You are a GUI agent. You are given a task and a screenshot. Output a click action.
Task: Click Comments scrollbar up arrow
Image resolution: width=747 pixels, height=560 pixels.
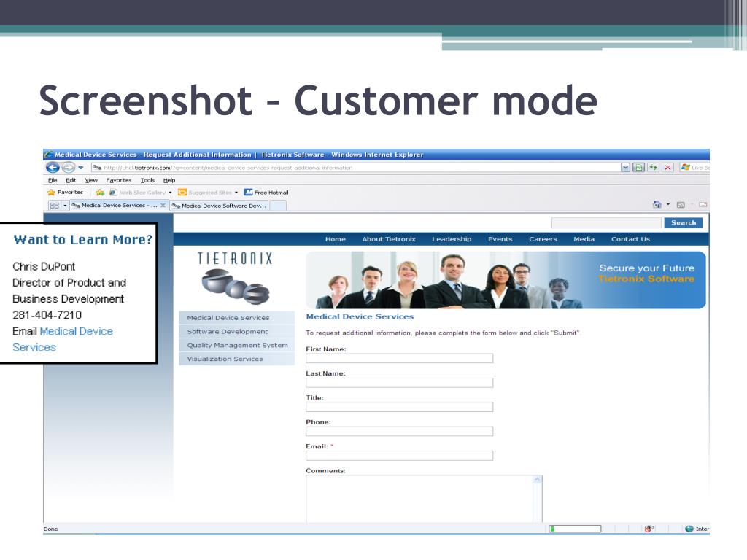[538, 480]
